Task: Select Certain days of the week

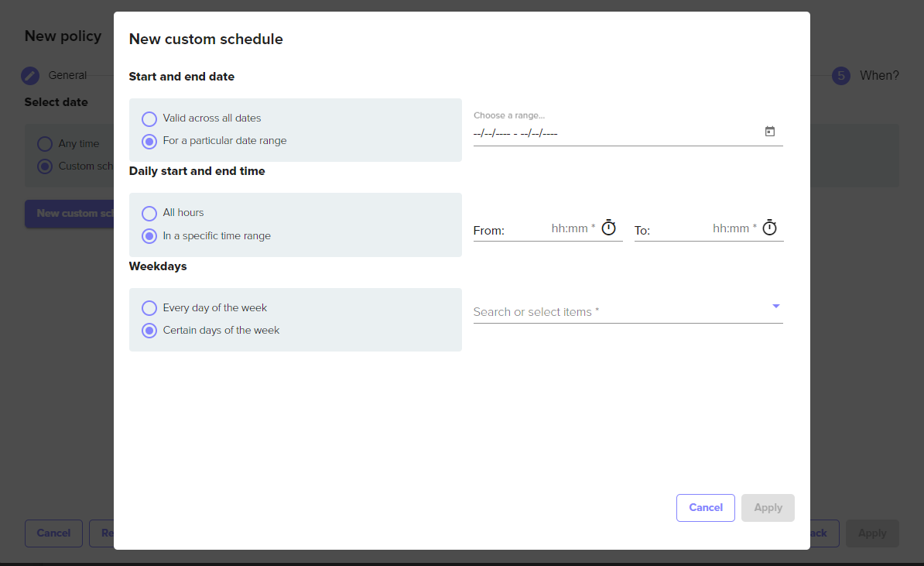Action: point(149,331)
